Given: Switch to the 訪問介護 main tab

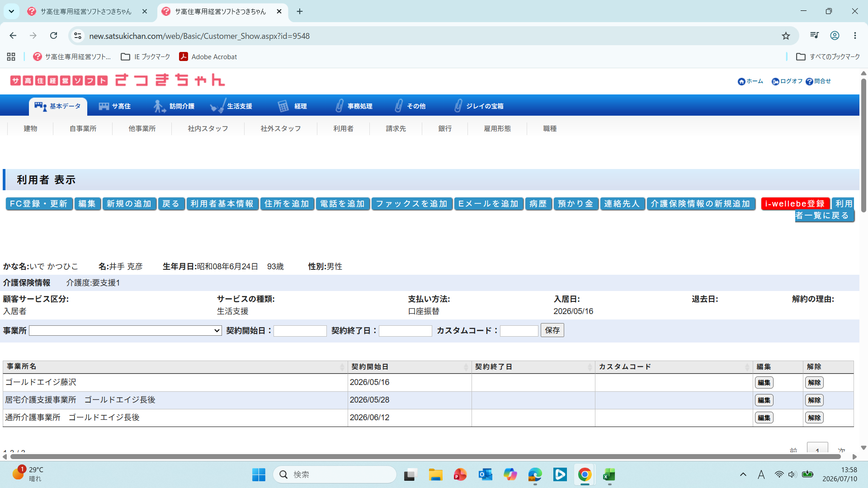Looking at the screenshot, I should coord(175,106).
